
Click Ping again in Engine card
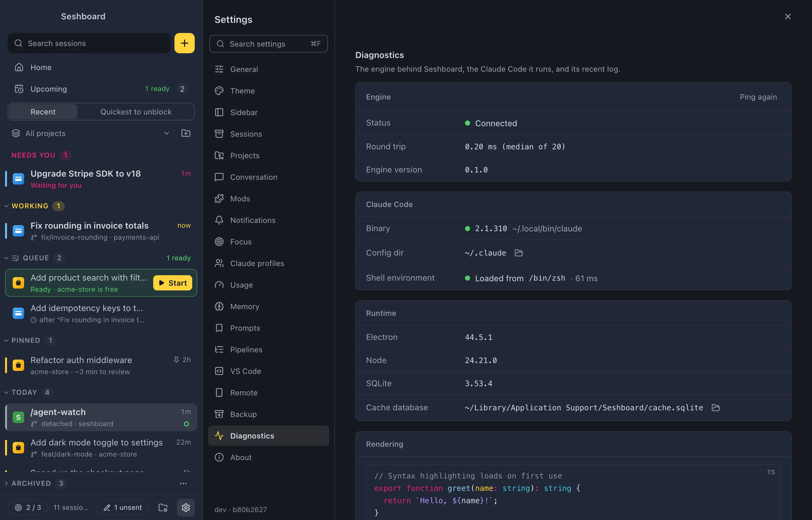click(x=758, y=97)
